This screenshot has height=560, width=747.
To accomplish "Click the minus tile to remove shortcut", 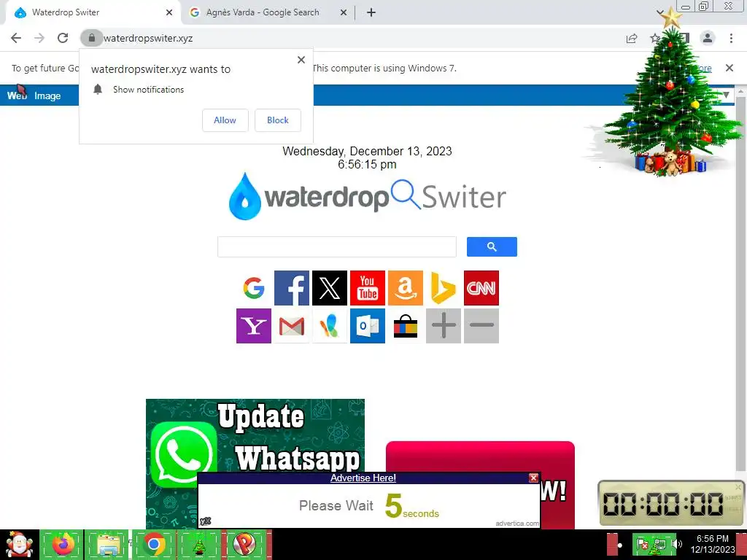I will click(x=481, y=326).
